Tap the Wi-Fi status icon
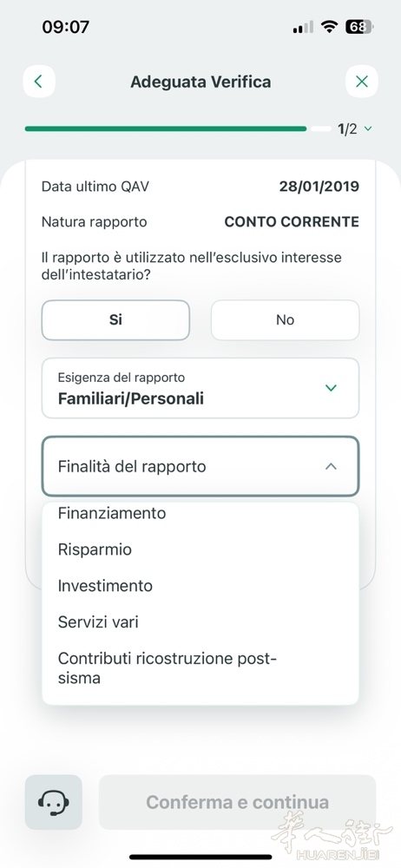Viewport: 401px width, 868px height. click(x=331, y=27)
